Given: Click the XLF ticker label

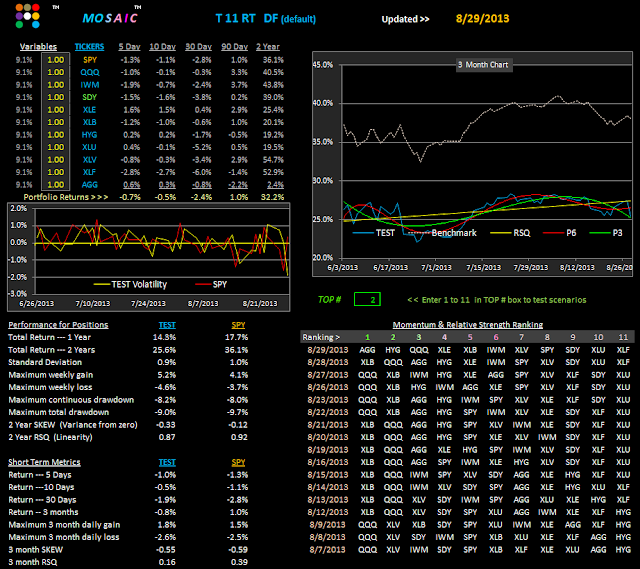Looking at the screenshot, I should point(90,172).
